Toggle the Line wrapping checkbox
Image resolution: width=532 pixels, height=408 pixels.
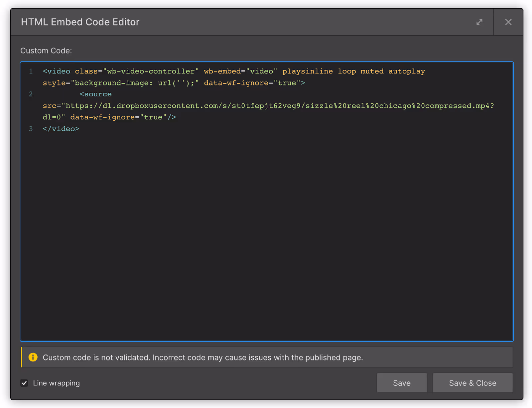(x=24, y=383)
